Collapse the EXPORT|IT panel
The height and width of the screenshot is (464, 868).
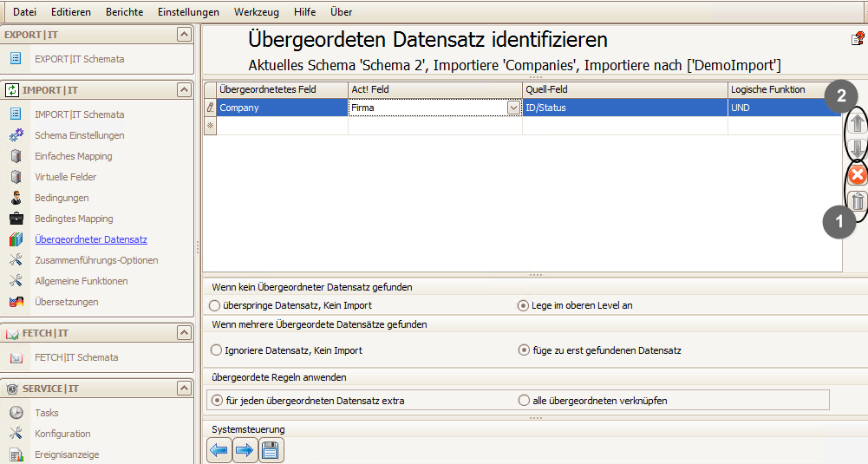[x=184, y=35]
